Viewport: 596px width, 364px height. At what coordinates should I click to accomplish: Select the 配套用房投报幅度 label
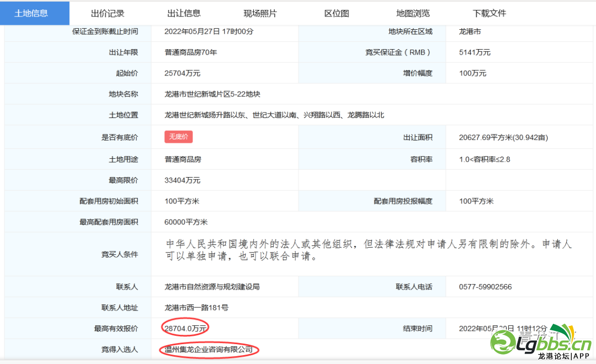403,201
